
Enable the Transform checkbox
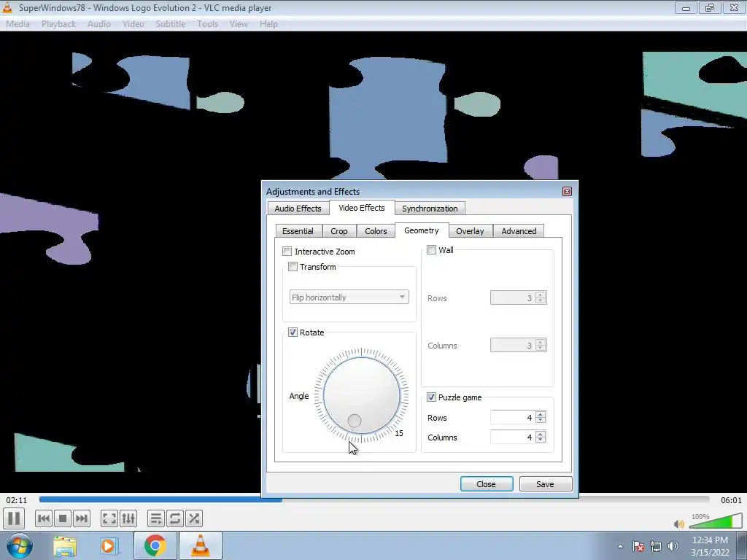293,267
